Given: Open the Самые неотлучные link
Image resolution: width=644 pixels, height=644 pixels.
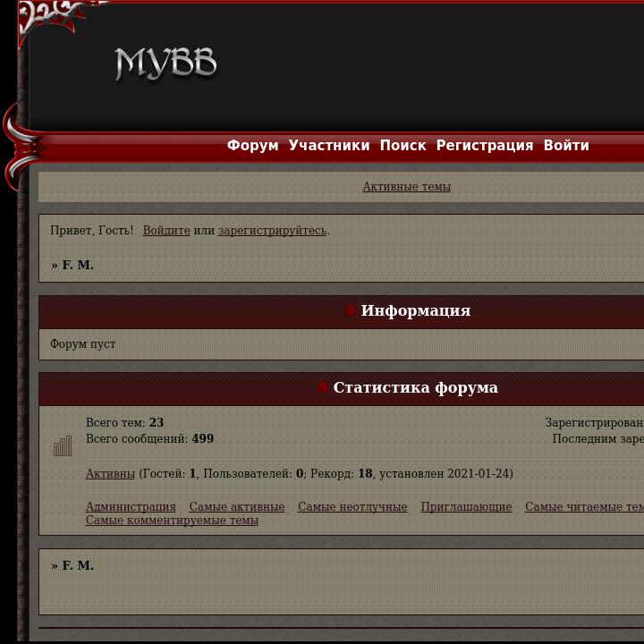Looking at the screenshot, I should 352,507.
